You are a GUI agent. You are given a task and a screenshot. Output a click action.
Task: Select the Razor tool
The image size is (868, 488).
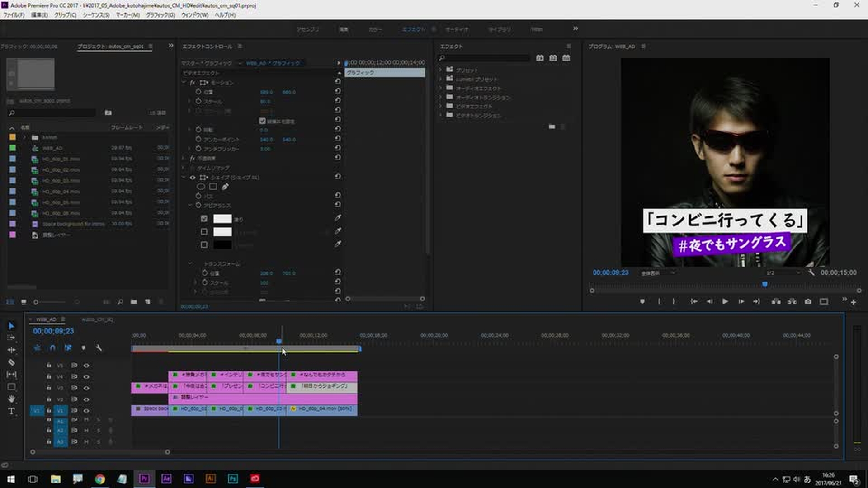pyautogui.click(x=12, y=362)
